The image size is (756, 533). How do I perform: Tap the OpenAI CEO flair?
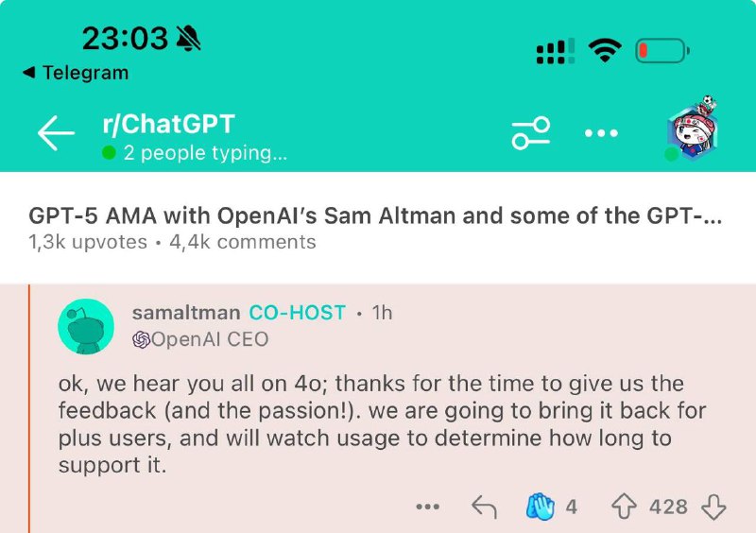[200, 339]
